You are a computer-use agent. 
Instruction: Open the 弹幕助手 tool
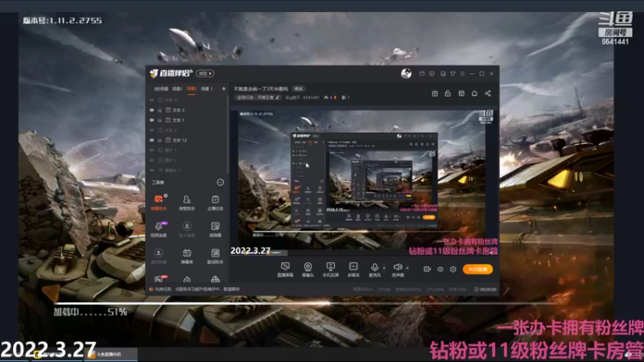click(159, 203)
